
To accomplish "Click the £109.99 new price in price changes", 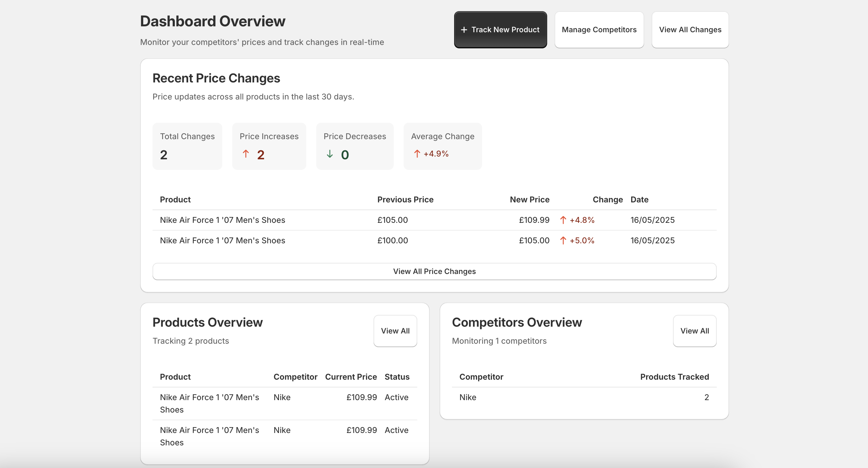I will click(x=534, y=220).
